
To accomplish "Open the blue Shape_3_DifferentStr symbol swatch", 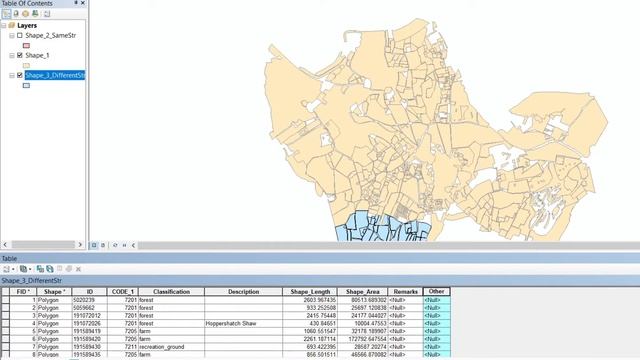I will tap(27, 85).
